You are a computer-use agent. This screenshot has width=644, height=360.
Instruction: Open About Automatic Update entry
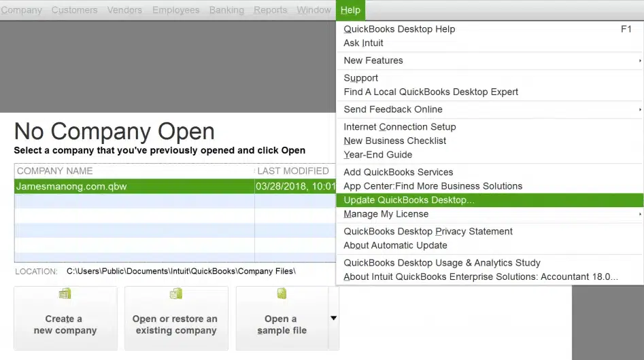(x=395, y=245)
